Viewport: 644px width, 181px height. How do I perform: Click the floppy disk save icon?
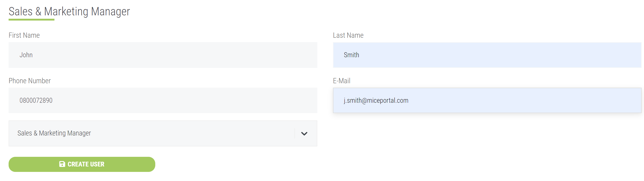tap(62, 164)
